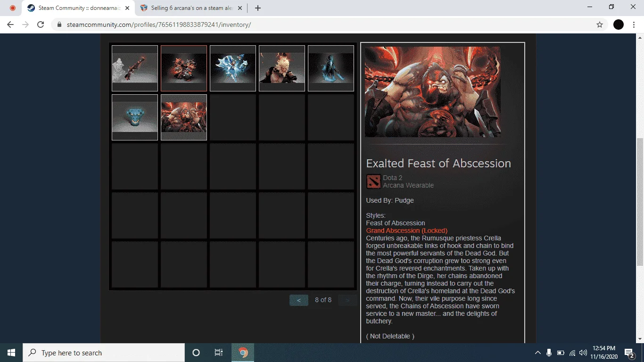Screen dimensions: 644x362
Task: Click the Chrome icon on the taskbar
Action: [x=243, y=353]
